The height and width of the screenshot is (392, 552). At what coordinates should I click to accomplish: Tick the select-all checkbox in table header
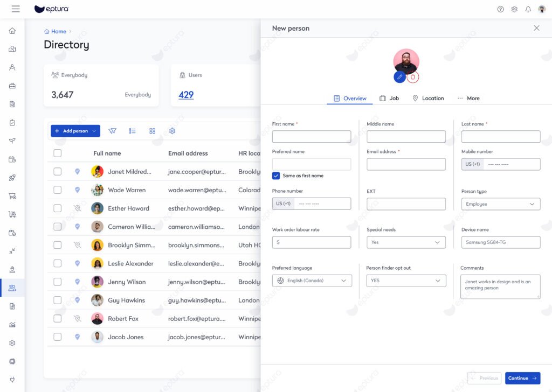(x=58, y=153)
